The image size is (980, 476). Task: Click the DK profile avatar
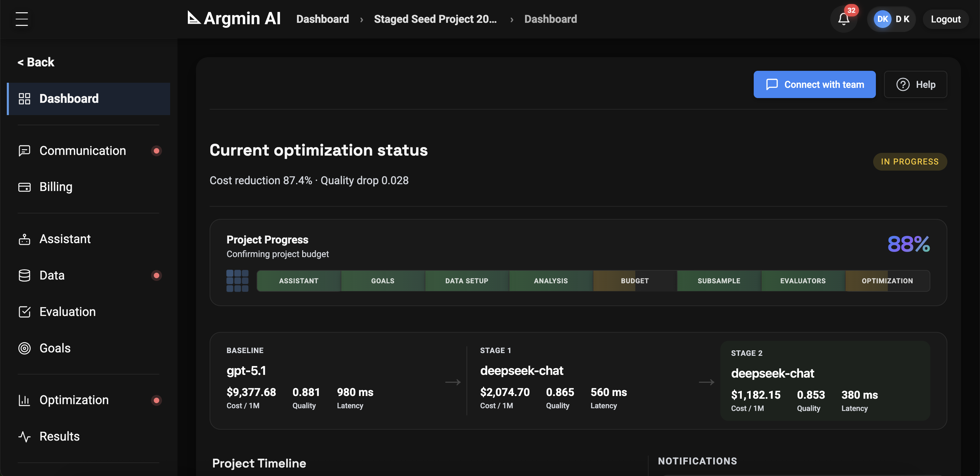(x=883, y=19)
